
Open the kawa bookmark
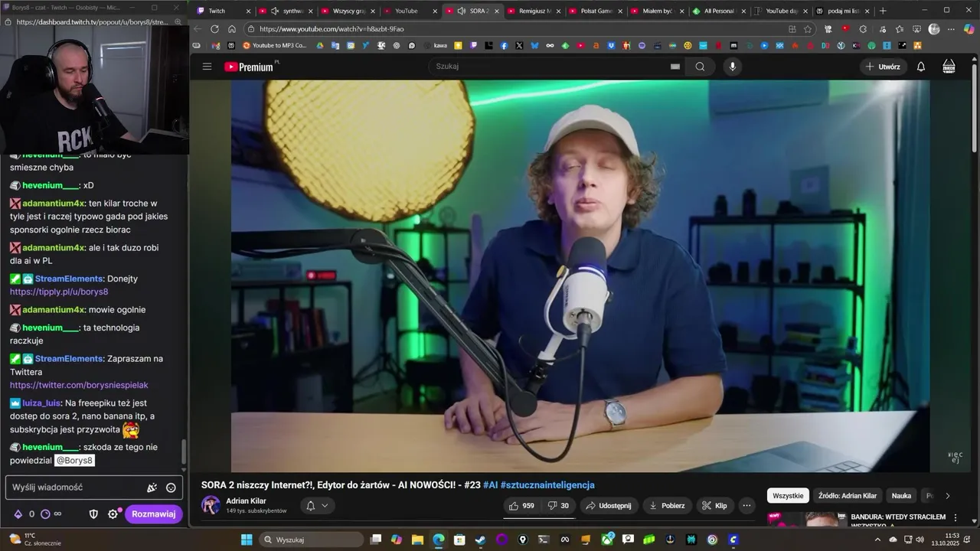pos(435,46)
